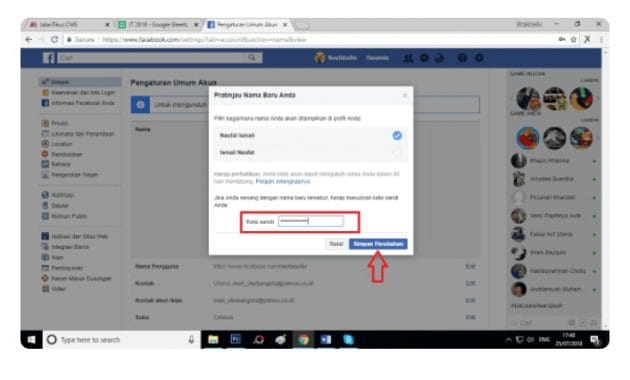The height and width of the screenshot is (380, 630).
Task: Open Skype from the taskbar
Action: [348, 340]
